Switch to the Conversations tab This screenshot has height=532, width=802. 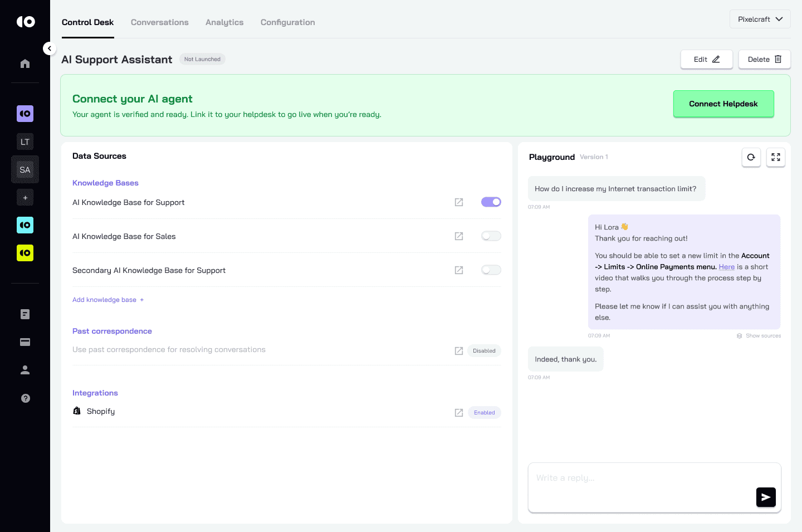click(x=159, y=22)
